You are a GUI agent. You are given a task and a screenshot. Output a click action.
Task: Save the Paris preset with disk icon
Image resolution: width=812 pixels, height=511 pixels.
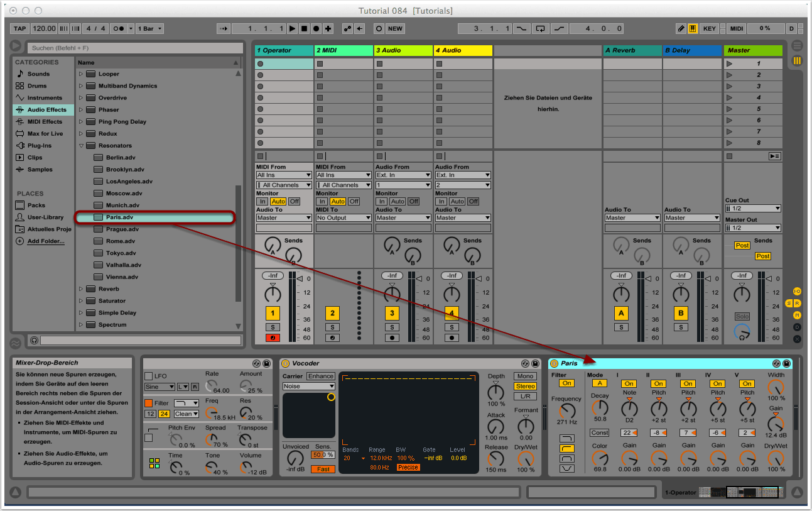click(x=786, y=363)
